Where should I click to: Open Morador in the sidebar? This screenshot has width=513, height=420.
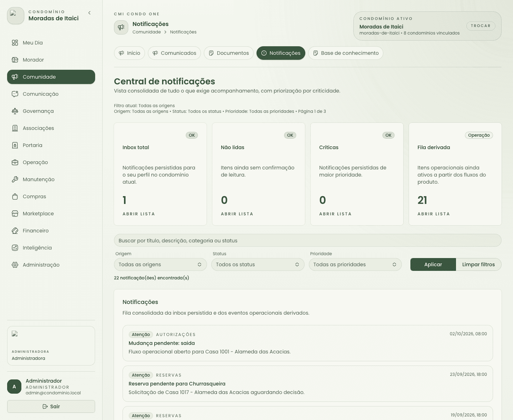pyautogui.click(x=51, y=60)
